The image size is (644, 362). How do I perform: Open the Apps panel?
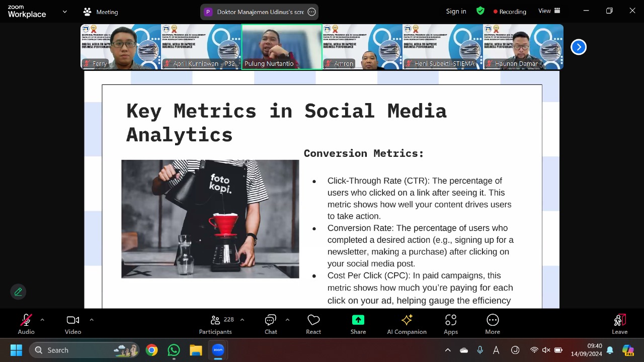pyautogui.click(x=451, y=324)
